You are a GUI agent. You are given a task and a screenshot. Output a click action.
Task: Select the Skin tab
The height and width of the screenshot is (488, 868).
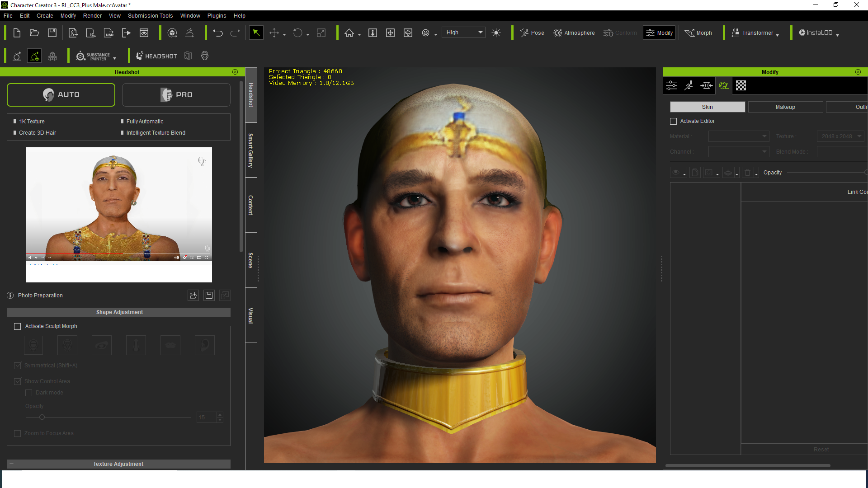pos(708,107)
